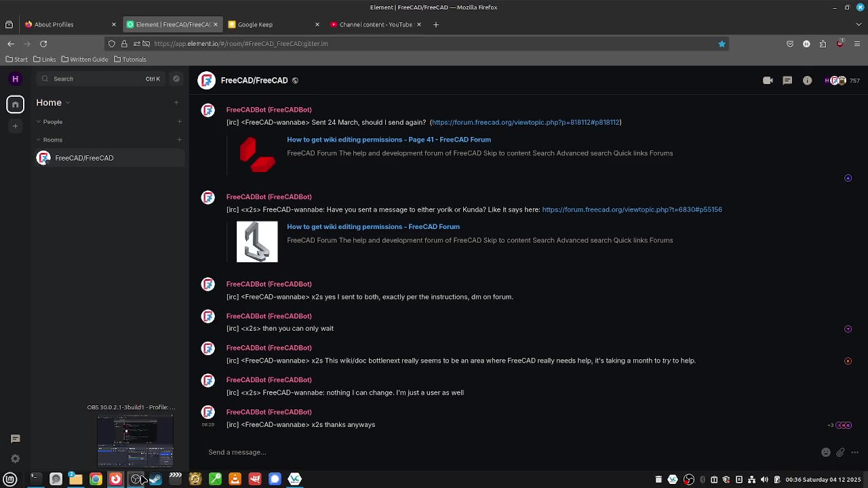Viewport: 868px width, 488px height.
Task: Start a video call in the room header
Action: pos(768,81)
